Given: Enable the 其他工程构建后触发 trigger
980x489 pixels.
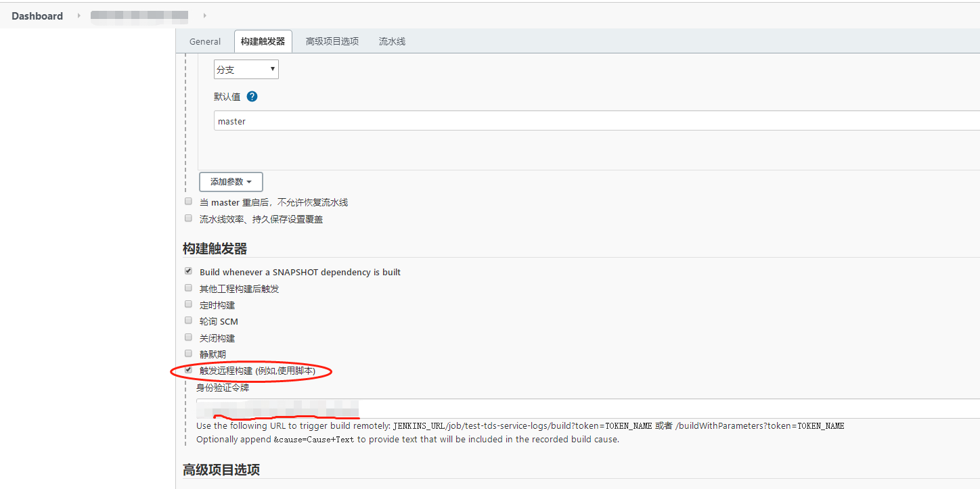Looking at the screenshot, I should (x=188, y=287).
